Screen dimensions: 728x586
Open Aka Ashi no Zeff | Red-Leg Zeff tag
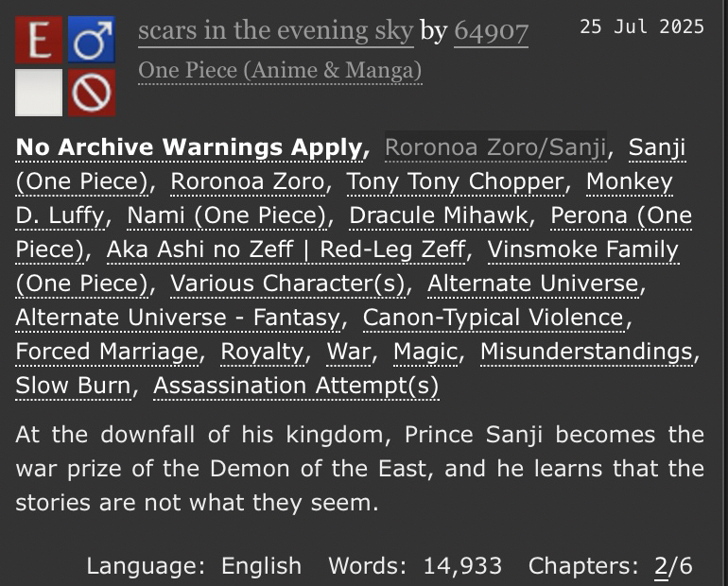[x=286, y=250]
